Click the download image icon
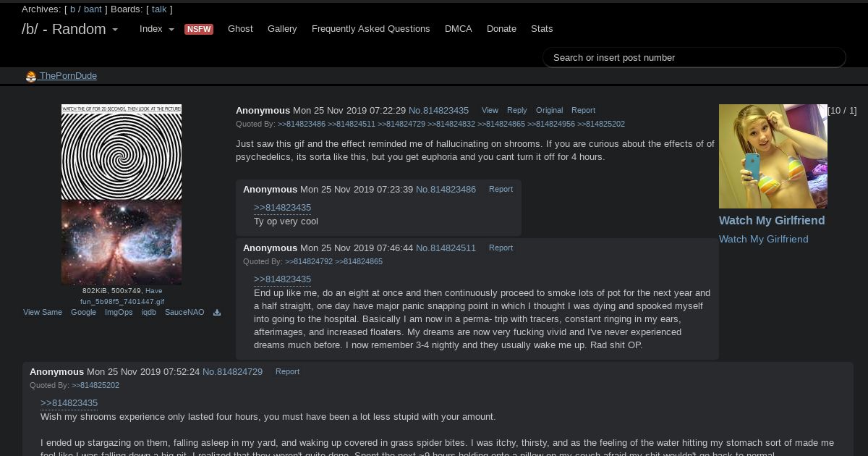The image size is (868, 456). click(x=217, y=313)
